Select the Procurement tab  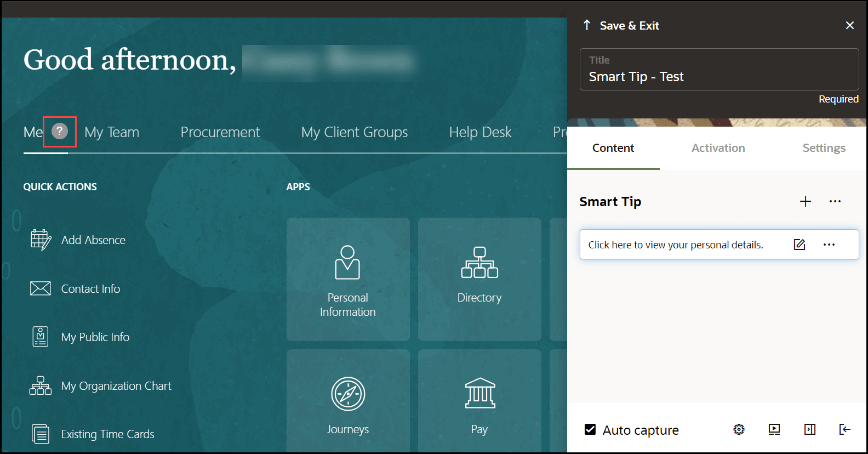(220, 132)
